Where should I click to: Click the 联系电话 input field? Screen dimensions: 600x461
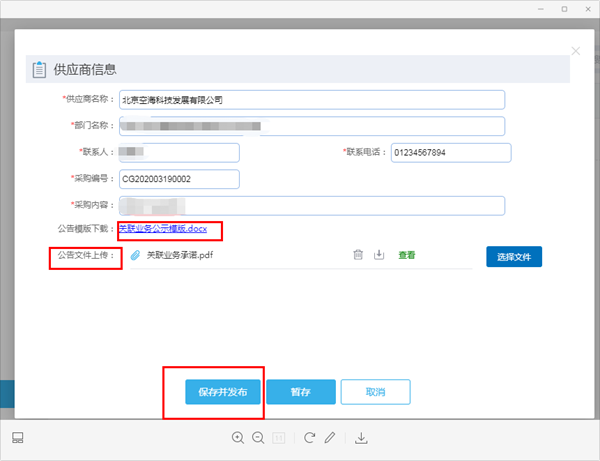pos(452,152)
